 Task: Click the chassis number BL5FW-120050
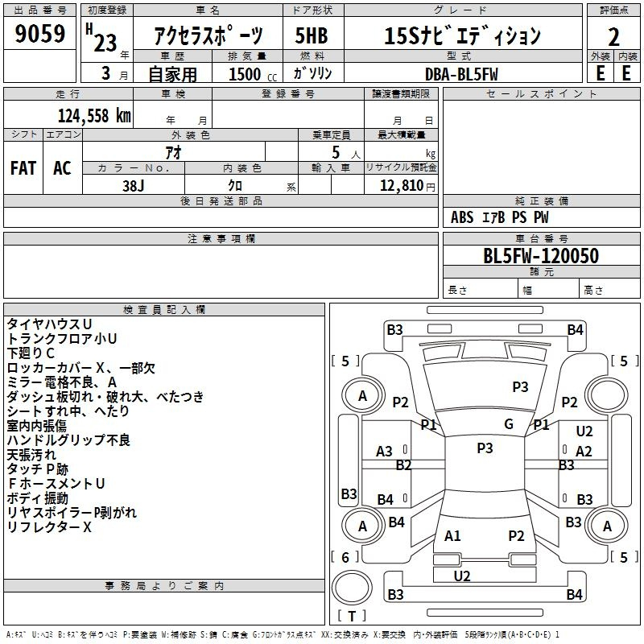click(540, 256)
